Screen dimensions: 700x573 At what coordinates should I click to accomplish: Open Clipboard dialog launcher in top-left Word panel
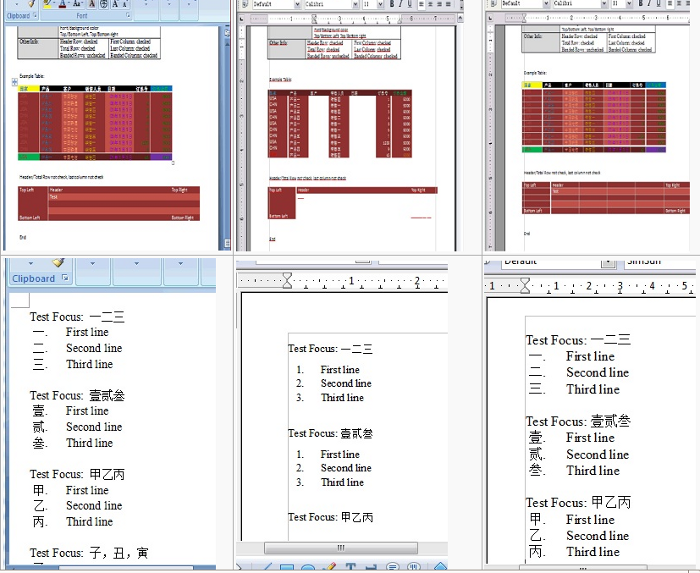35,16
